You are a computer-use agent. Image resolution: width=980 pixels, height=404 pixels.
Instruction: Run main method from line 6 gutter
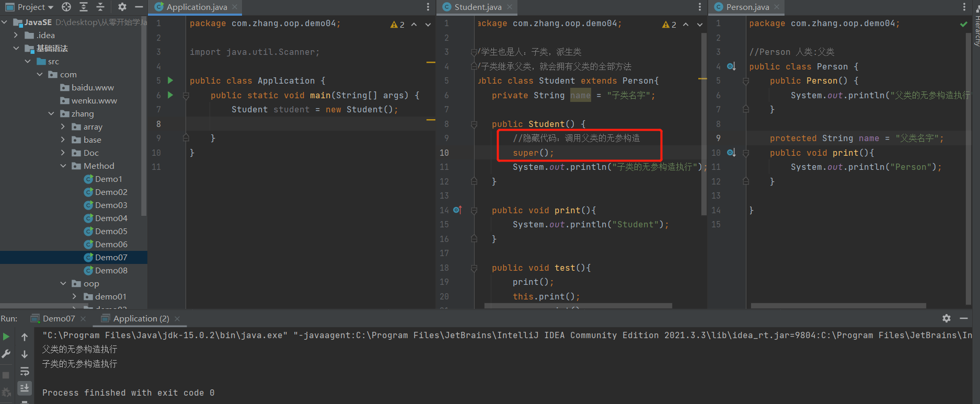170,95
